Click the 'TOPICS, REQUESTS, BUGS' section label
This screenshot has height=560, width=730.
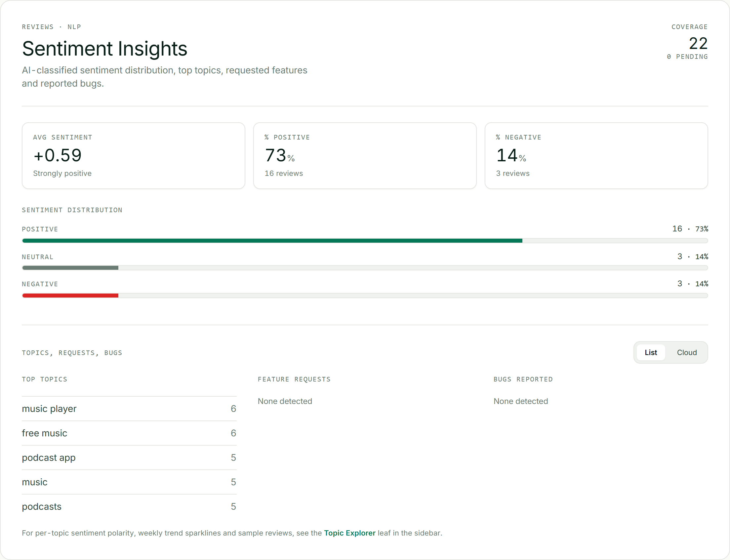72,353
